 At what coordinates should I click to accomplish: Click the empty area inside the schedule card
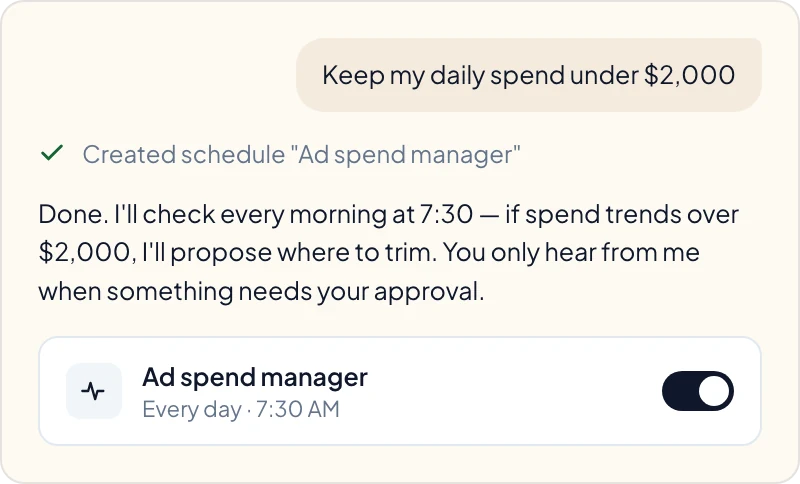pos(510,391)
